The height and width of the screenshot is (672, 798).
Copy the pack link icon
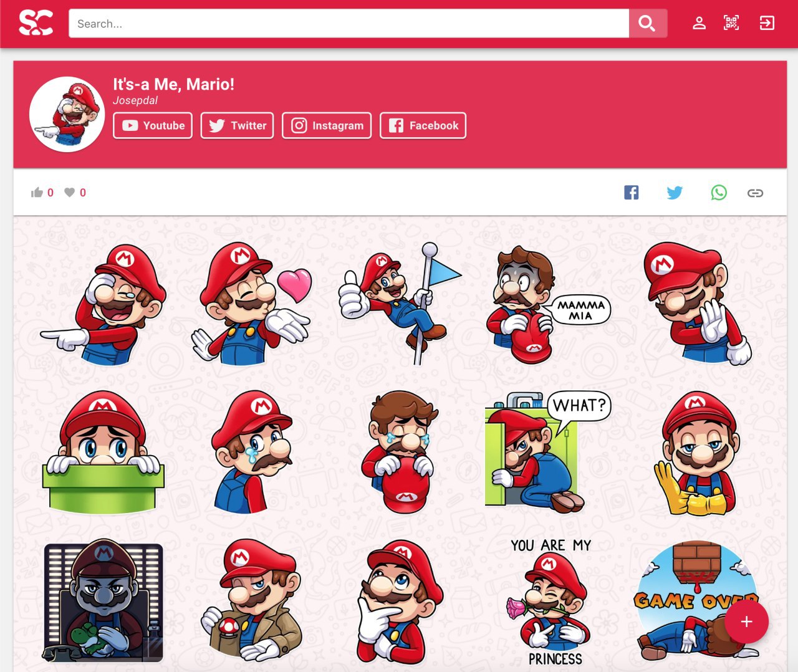755,193
